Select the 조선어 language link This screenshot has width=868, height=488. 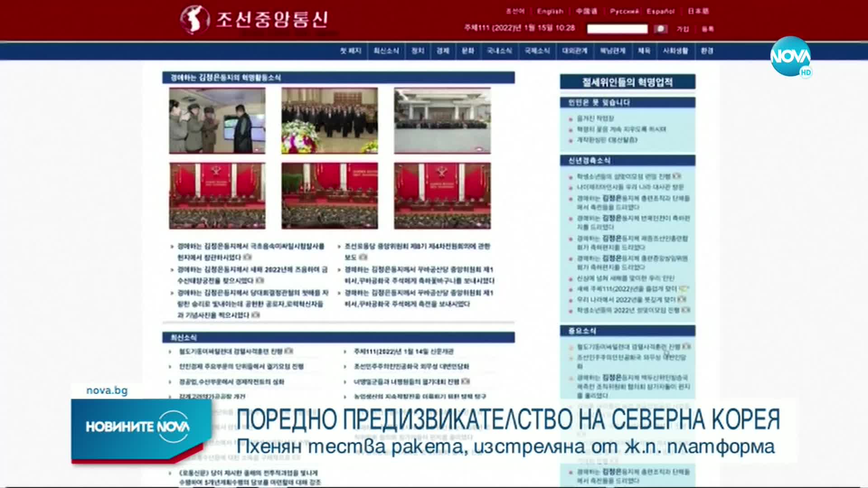515,11
